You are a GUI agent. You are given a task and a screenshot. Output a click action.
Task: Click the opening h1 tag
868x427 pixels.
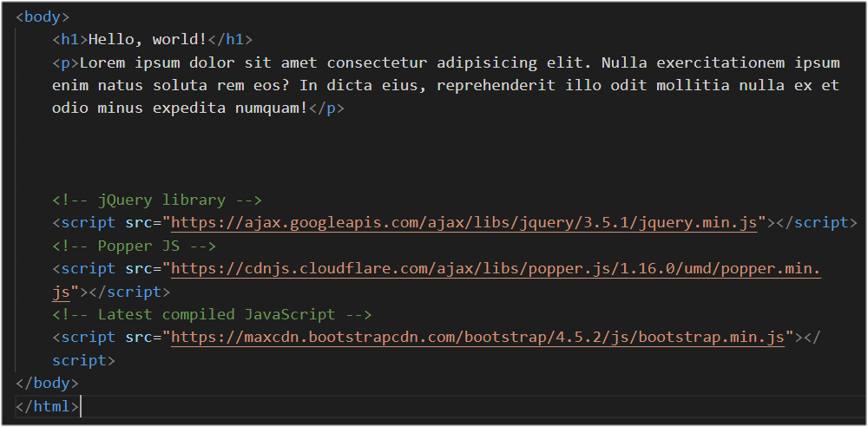70,40
